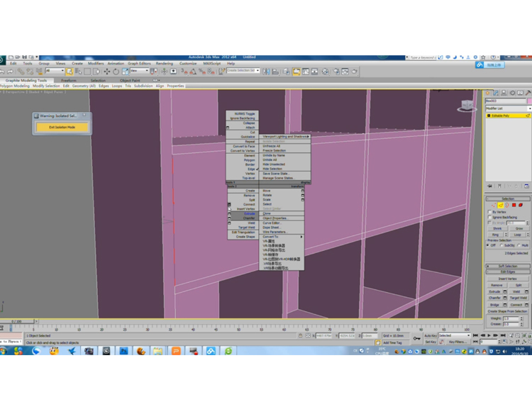
Task: Toggle the Auto Key button
Action: pos(431,335)
